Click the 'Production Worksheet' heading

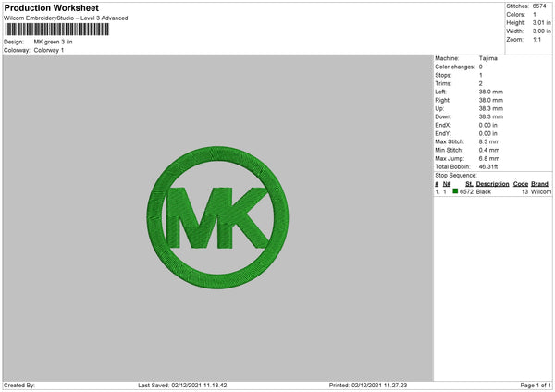click(x=51, y=7)
